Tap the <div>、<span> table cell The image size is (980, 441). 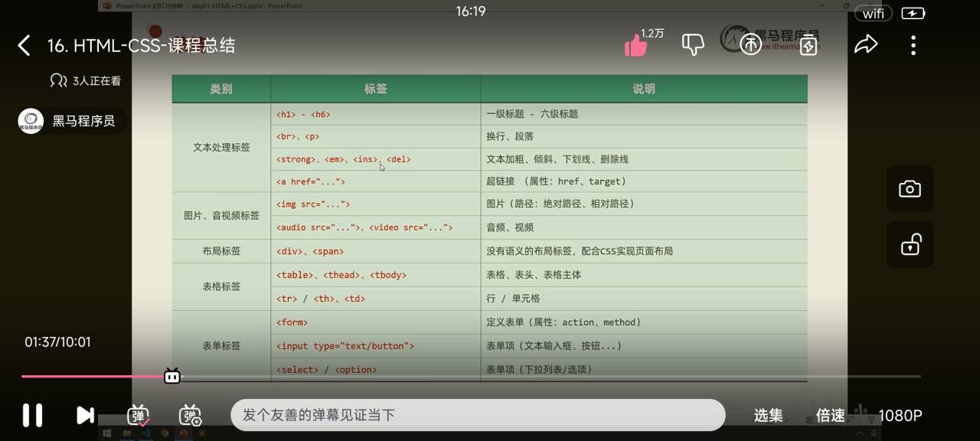click(375, 251)
